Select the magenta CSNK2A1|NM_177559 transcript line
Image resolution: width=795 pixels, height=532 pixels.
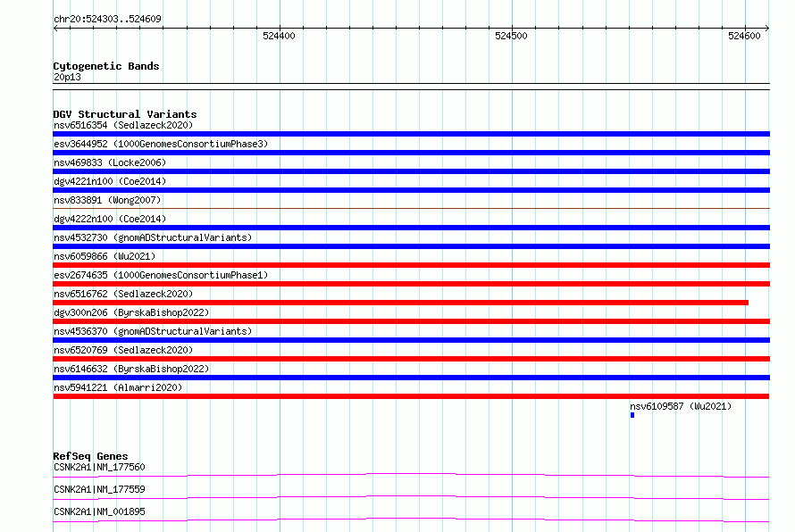411,497
